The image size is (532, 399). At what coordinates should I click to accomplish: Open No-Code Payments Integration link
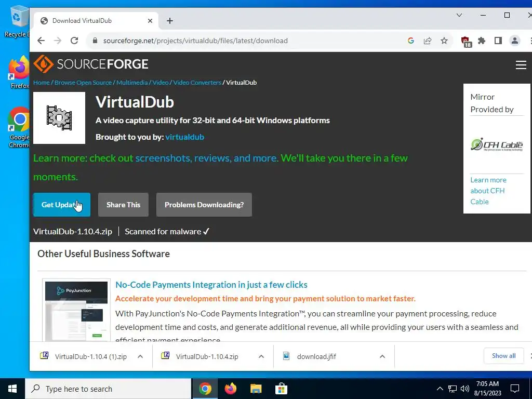pos(211,285)
